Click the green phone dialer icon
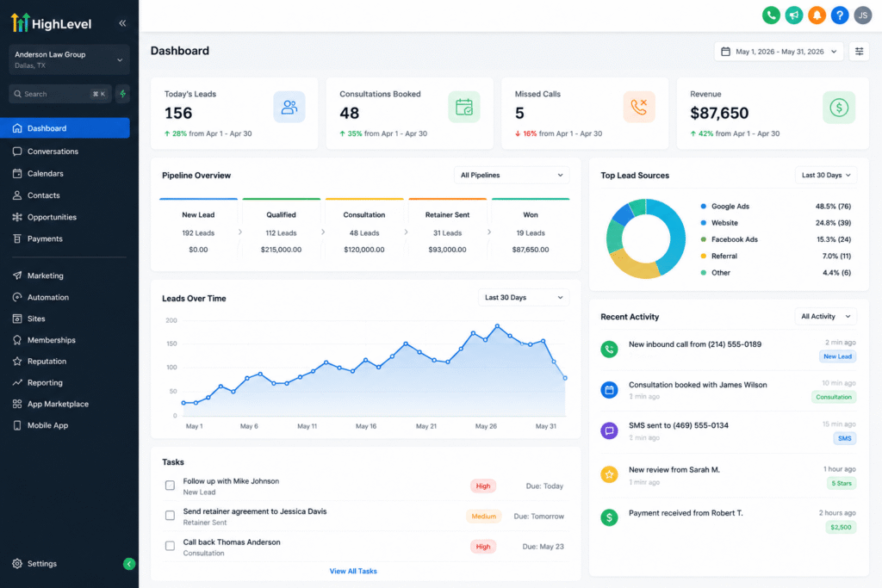 (x=771, y=15)
